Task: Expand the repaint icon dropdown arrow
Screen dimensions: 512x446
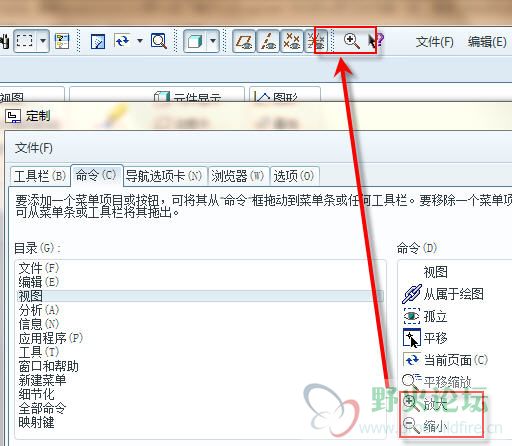Action: (x=140, y=41)
